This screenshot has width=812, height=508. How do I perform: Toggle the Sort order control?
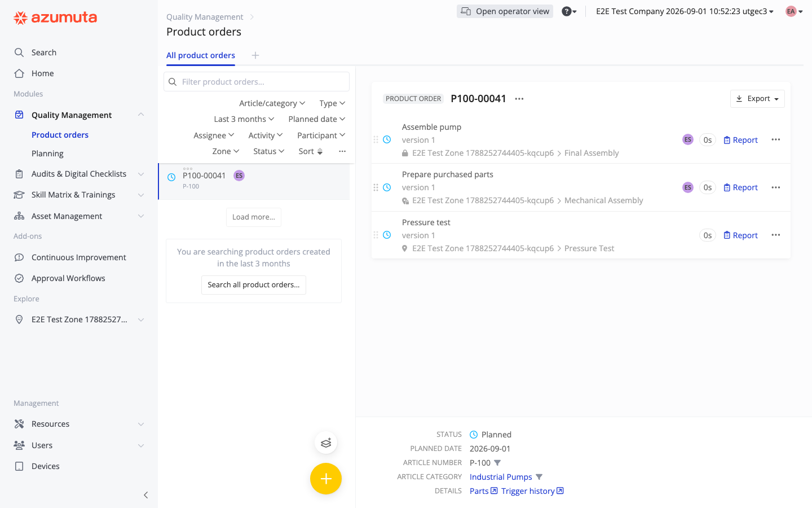pos(311,151)
